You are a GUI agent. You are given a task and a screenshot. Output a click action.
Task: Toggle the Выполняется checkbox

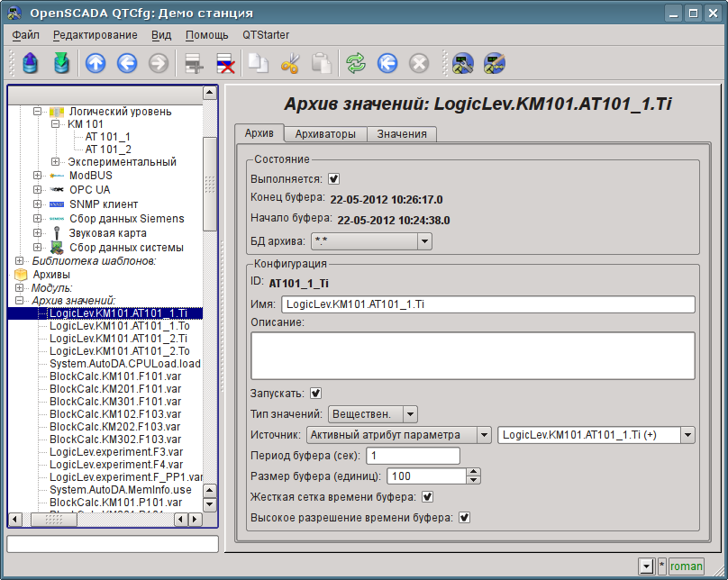pos(334,179)
